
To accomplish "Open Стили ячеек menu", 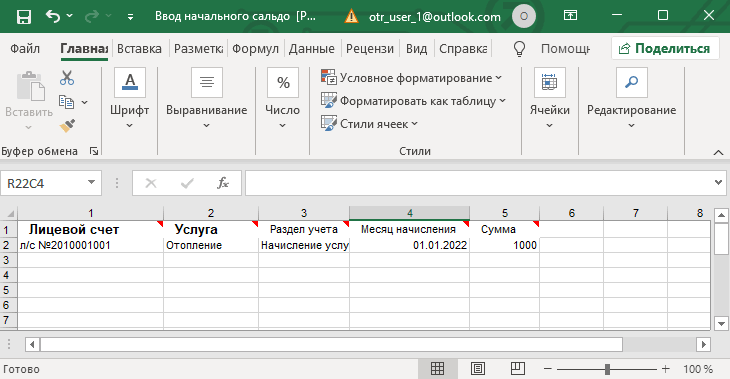I will [370, 124].
